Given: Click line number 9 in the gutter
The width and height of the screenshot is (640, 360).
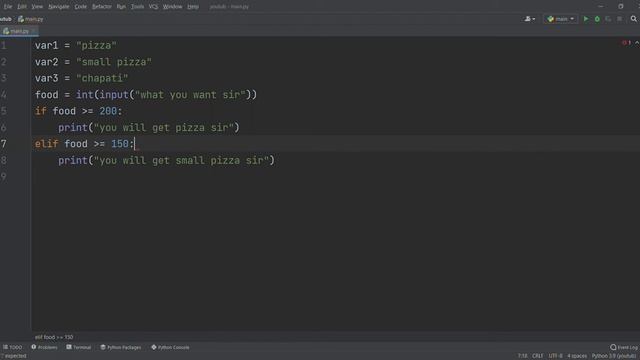Looking at the screenshot, I should point(4,176).
